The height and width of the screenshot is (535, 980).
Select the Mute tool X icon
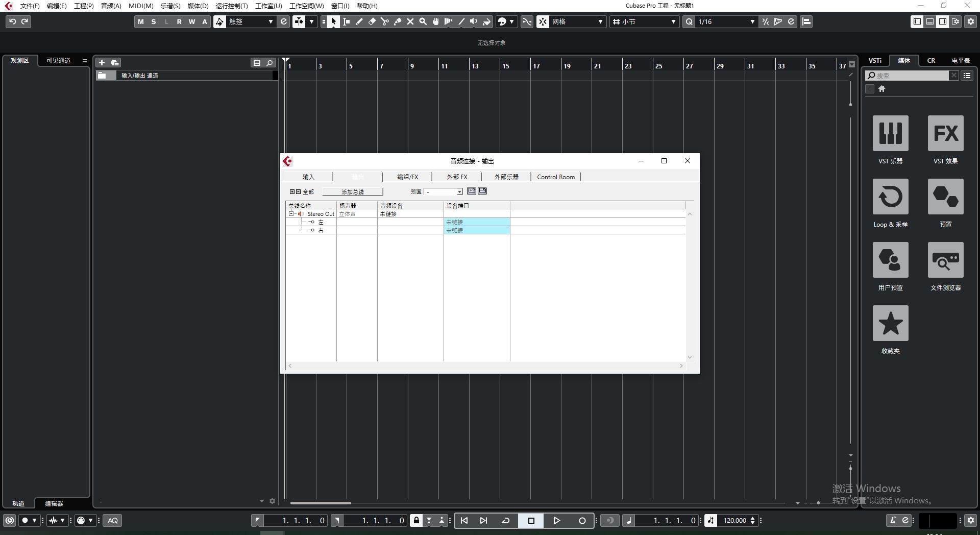410,21
